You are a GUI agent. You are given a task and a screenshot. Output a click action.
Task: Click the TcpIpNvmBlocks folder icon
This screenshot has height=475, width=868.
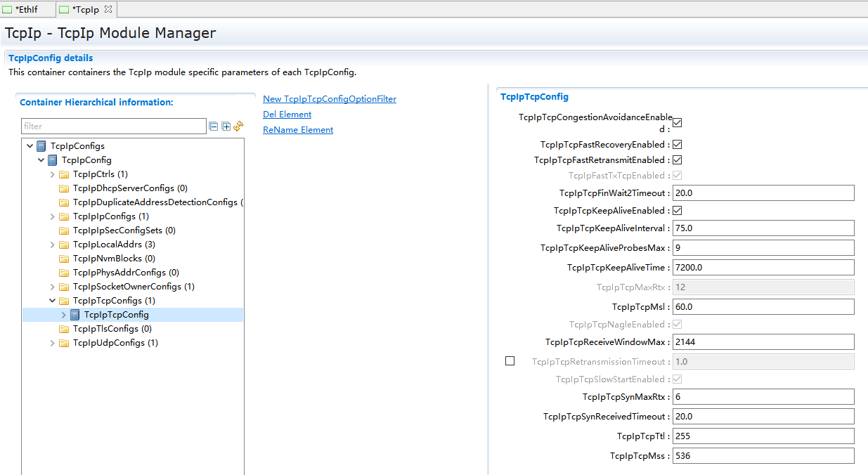click(64, 259)
